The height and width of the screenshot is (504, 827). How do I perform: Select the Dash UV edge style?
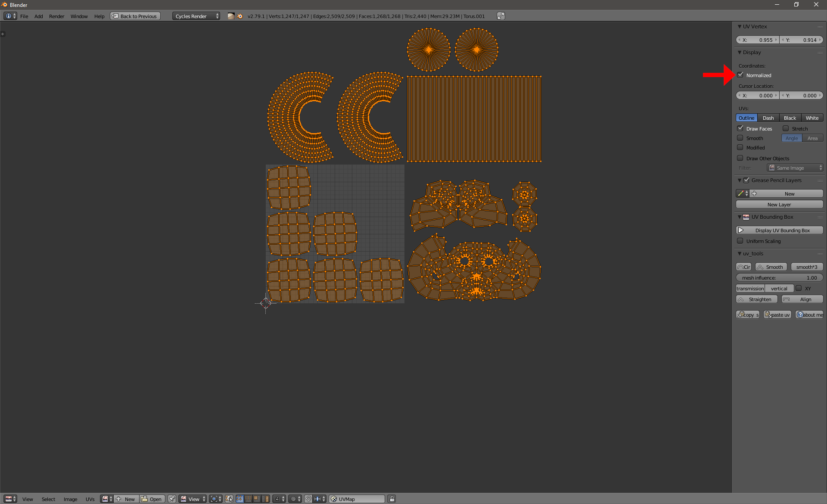point(768,118)
